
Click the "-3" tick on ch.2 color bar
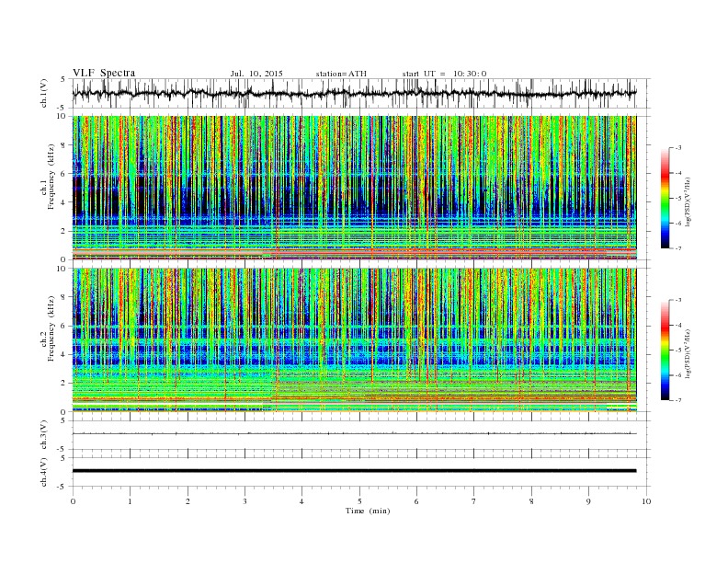pos(678,300)
